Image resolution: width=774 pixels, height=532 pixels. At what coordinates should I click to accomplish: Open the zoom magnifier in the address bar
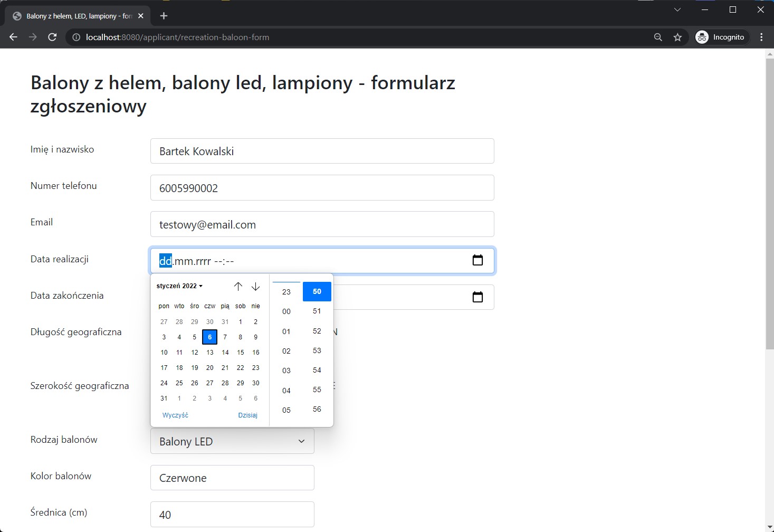pos(657,37)
